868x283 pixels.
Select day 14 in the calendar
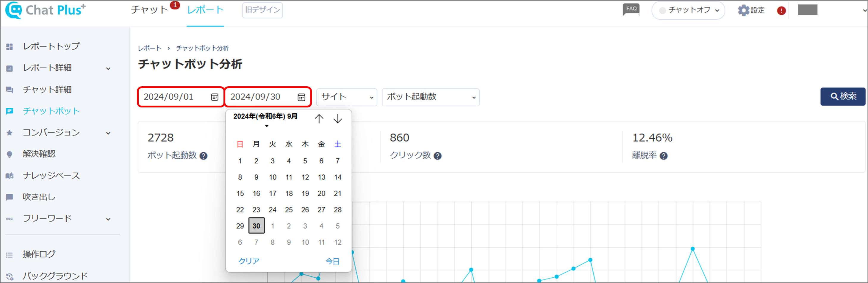pyautogui.click(x=338, y=177)
